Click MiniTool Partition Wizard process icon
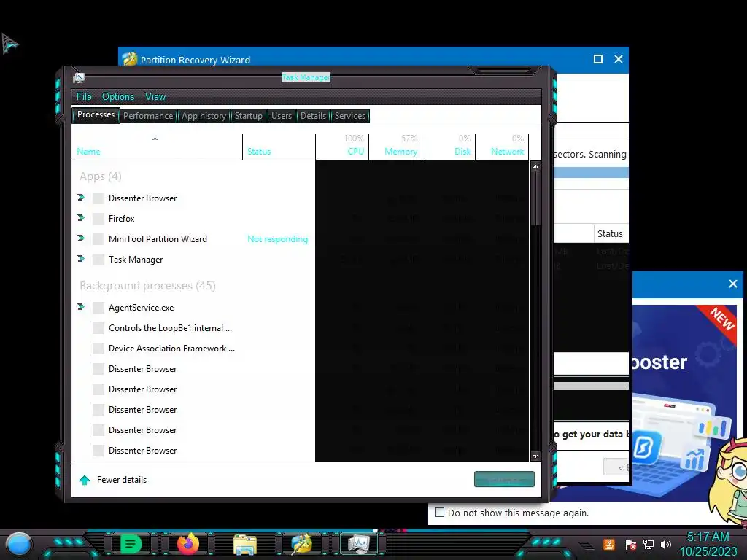 pyautogui.click(x=98, y=239)
